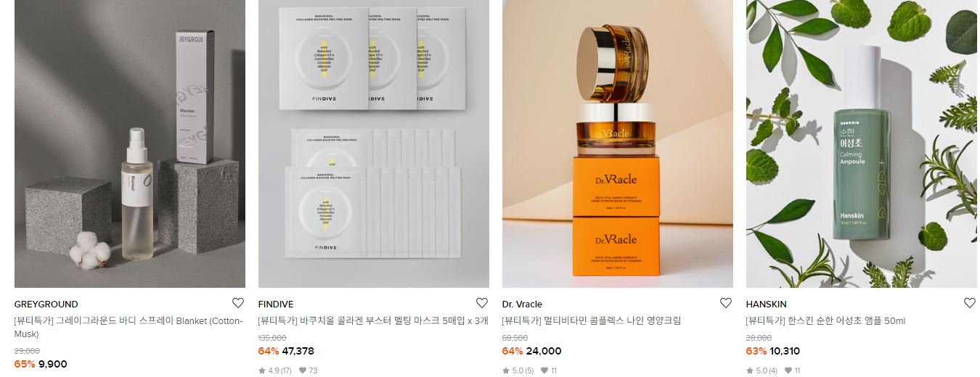980x377 pixels.
Task: Open the 한스킨 순한 어성초 앰플 50ml title
Action: point(826,320)
